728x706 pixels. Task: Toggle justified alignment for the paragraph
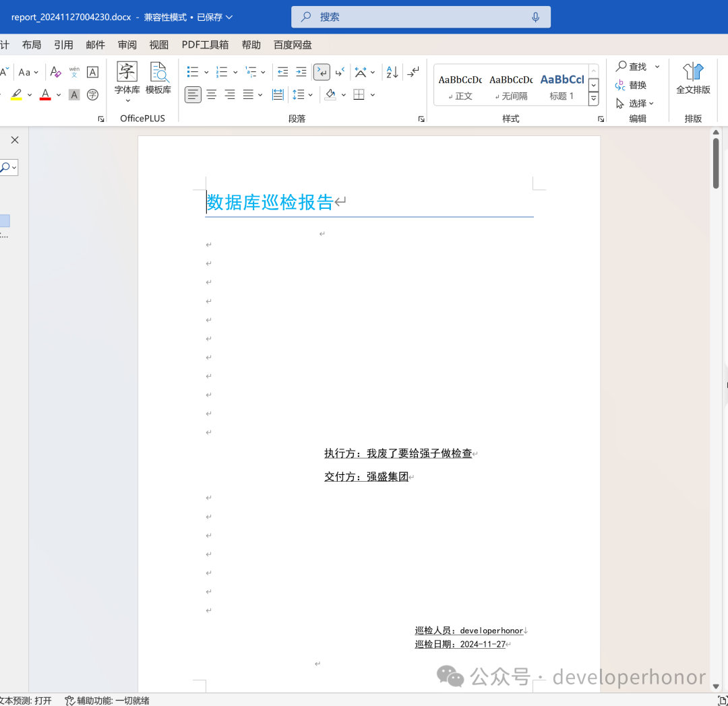pos(248,94)
